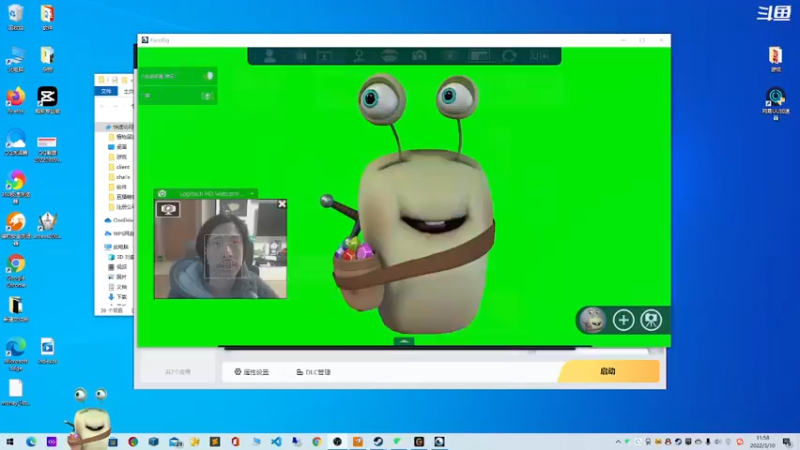This screenshot has height=450, width=800.
Task: Toggle the UI+ advanced interface icon
Action: point(540,56)
